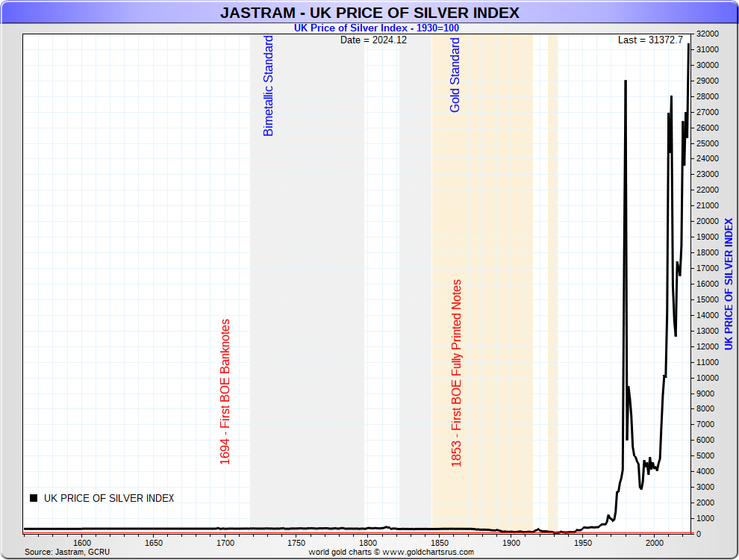739x560 pixels.
Task: Click the 1650 x-axis label
Action: [154, 543]
